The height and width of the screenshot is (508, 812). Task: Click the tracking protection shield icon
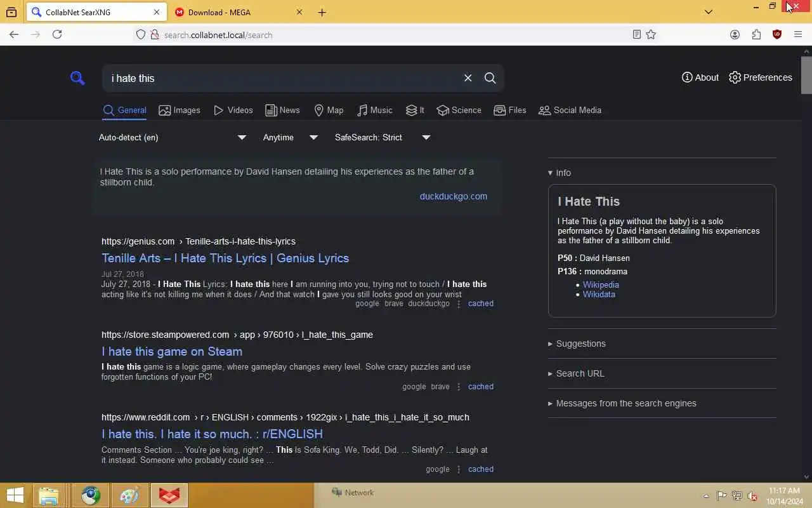pos(141,35)
